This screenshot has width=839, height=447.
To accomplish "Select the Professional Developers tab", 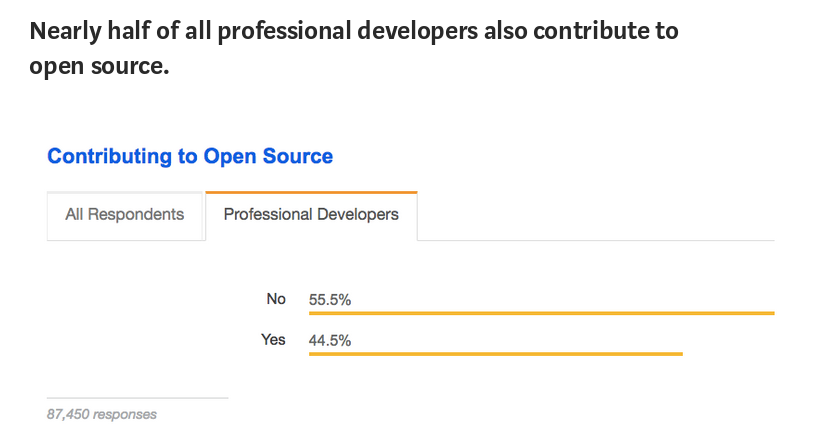I will (x=311, y=216).
